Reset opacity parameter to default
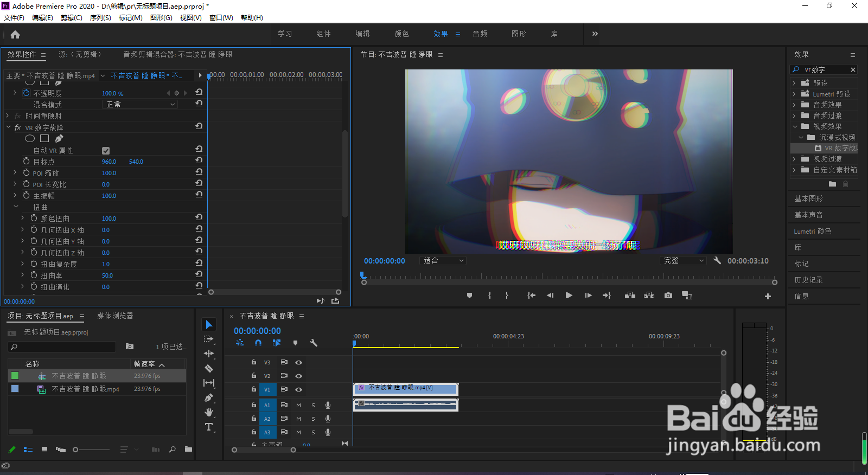 199,93
